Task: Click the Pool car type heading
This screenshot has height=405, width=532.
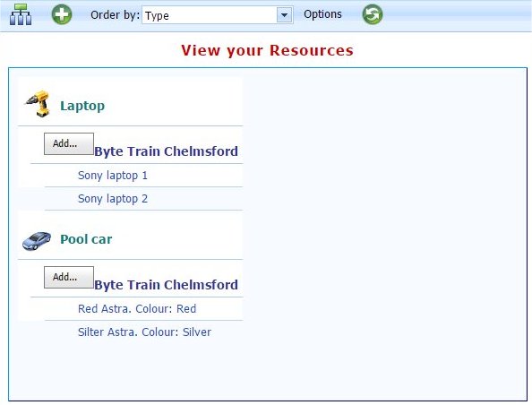Action: pos(86,239)
